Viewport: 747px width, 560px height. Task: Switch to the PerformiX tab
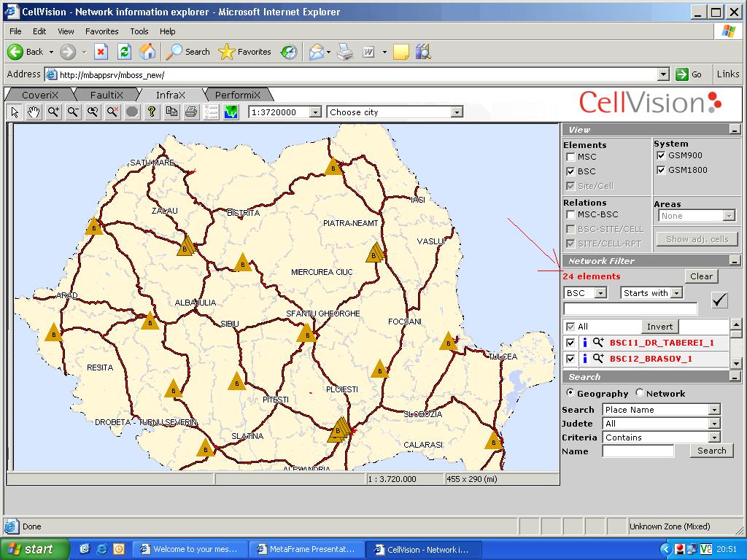click(238, 96)
